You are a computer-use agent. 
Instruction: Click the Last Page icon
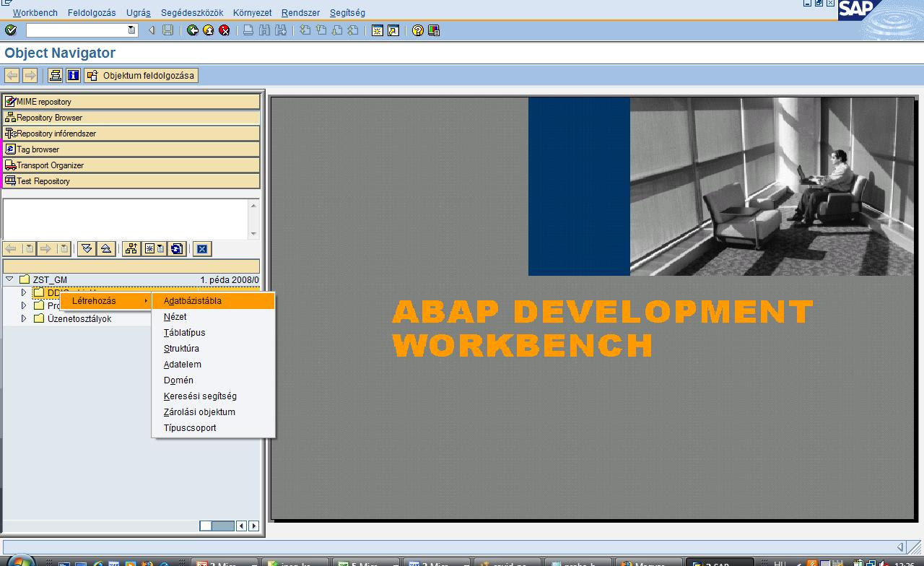353,30
